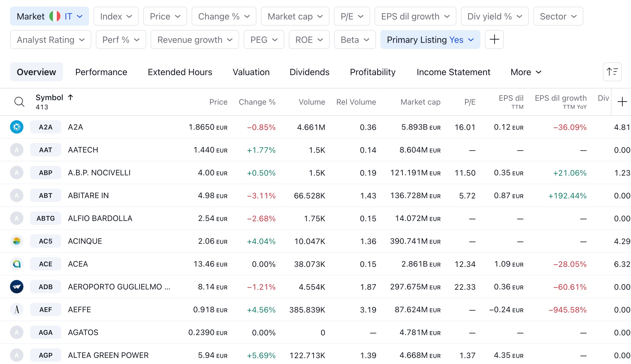Image resolution: width=631 pixels, height=364 pixels.
Task: Click the search magnifier icon beside Symbol
Action: tap(19, 102)
